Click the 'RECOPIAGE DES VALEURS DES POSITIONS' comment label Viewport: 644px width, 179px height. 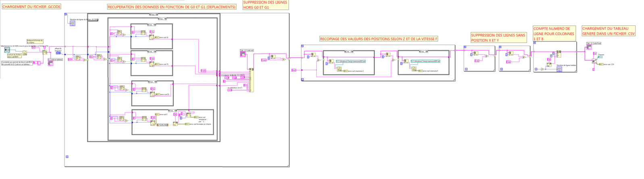(378, 39)
